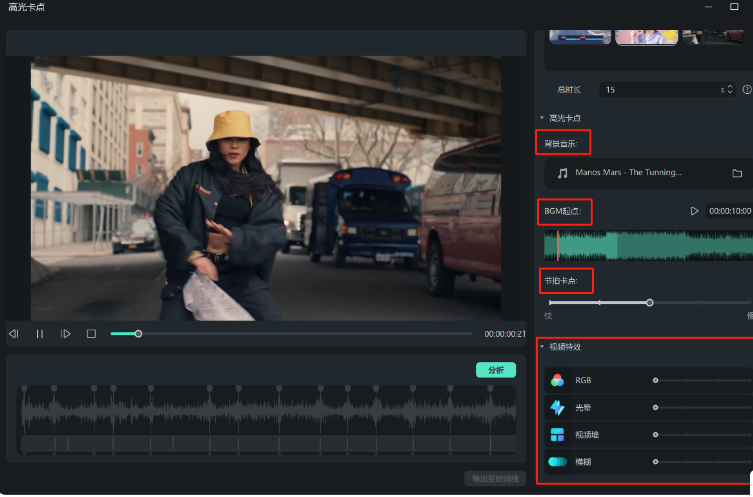The height and width of the screenshot is (497, 753).
Task: Click the 光晕 glow effect icon
Action: tap(558, 408)
